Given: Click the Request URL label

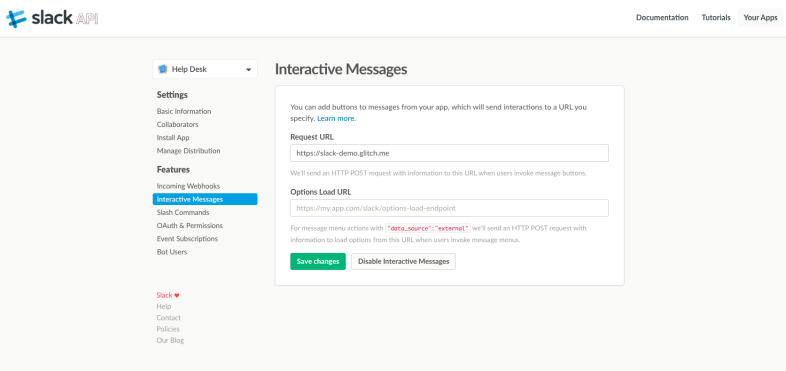Looking at the screenshot, I should [312, 136].
